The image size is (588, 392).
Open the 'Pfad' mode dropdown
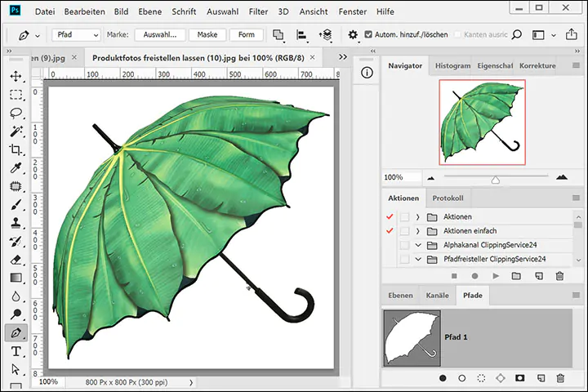(x=77, y=35)
